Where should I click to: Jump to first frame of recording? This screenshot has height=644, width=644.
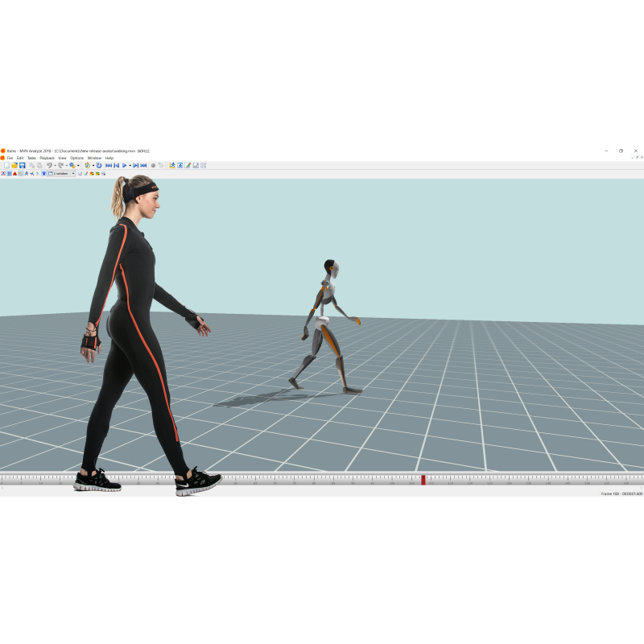click(x=109, y=165)
